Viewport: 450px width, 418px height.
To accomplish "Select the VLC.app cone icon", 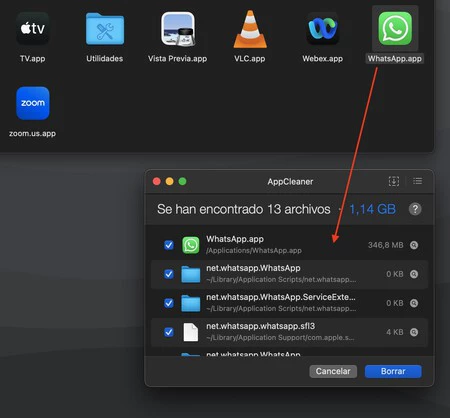I will click(250, 29).
